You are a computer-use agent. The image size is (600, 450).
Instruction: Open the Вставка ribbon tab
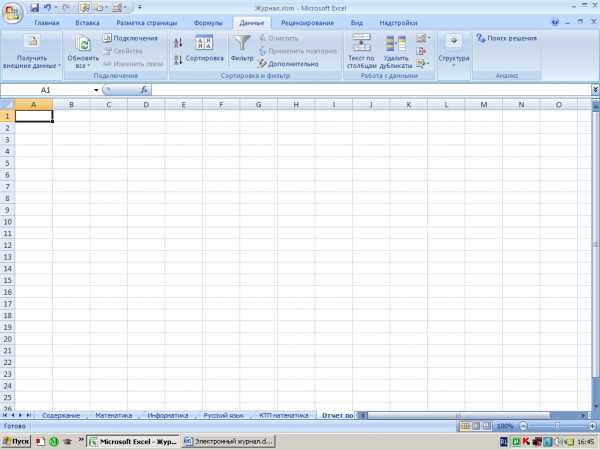87,22
